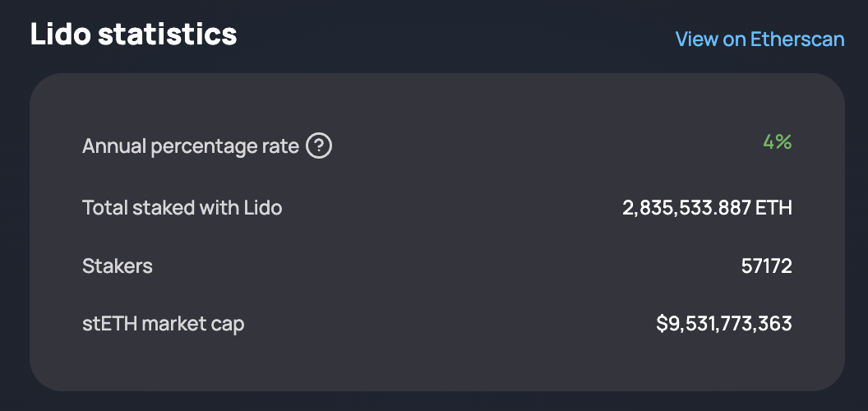Click the green 4% rate value
Viewport: 868px width, 411px height.
(778, 142)
